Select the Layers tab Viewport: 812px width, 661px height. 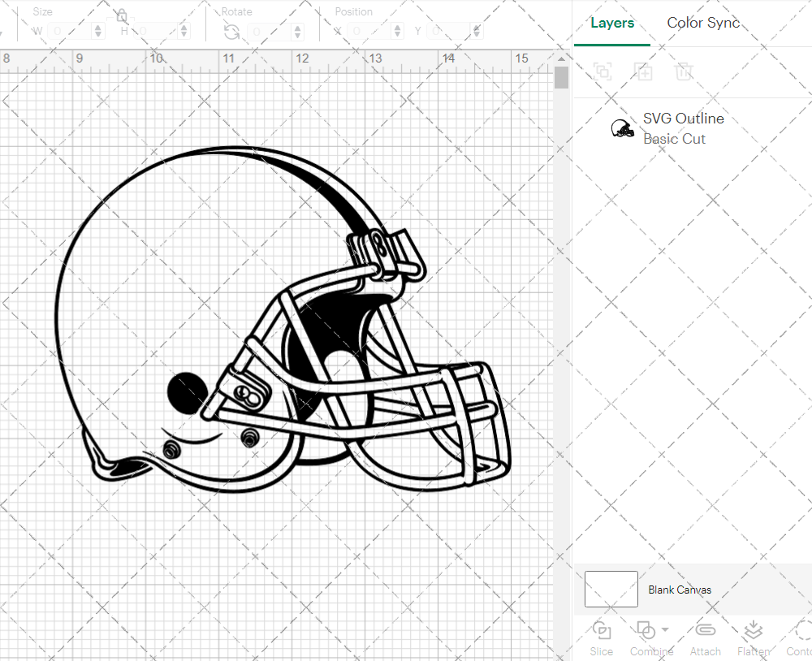(x=612, y=23)
